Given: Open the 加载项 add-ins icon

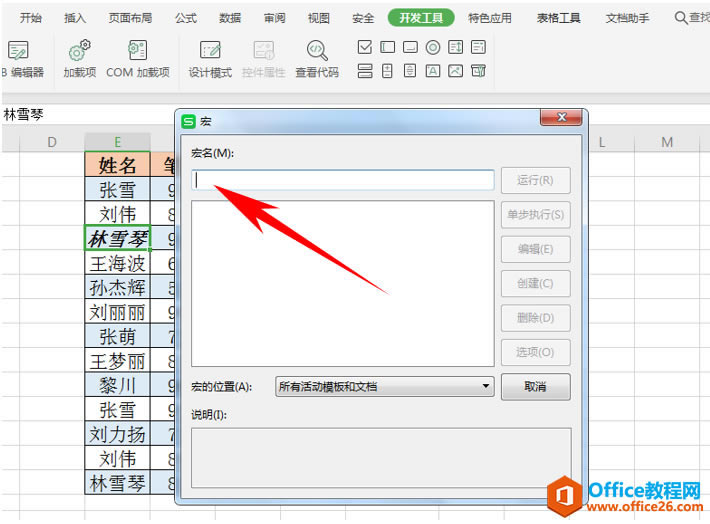Looking at the screenshot, I should (80, 50).
